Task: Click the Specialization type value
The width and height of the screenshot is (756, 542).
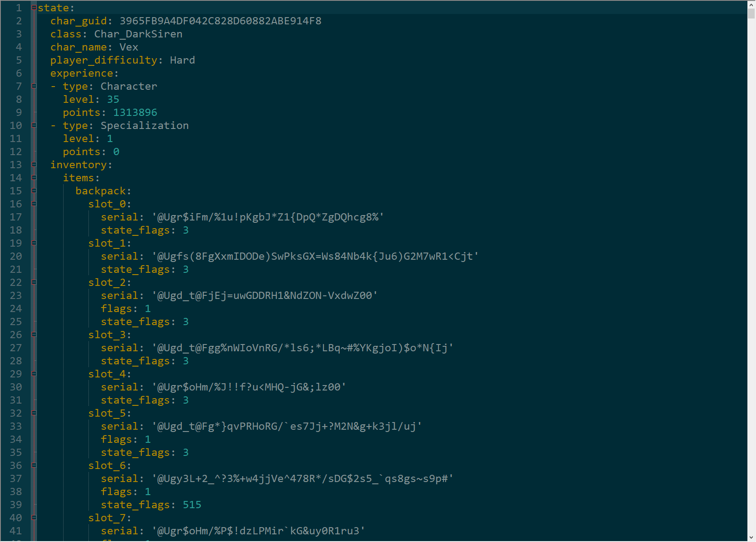Action: coord(145,125)
